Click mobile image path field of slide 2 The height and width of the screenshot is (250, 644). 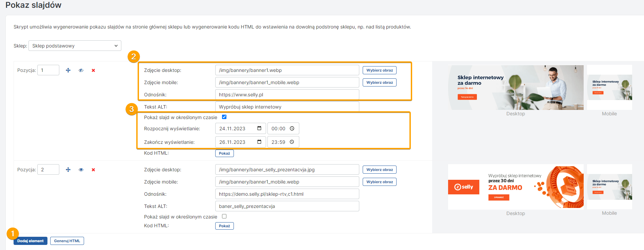point(287,182)
